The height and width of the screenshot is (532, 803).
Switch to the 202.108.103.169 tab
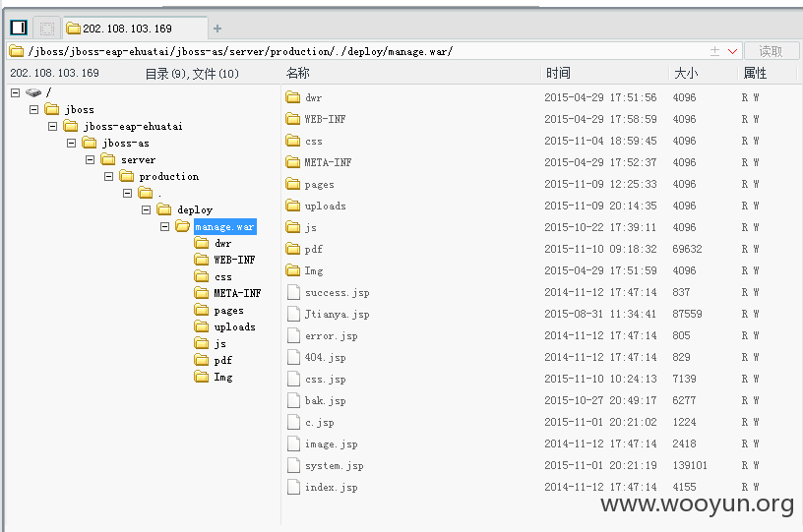136,29
